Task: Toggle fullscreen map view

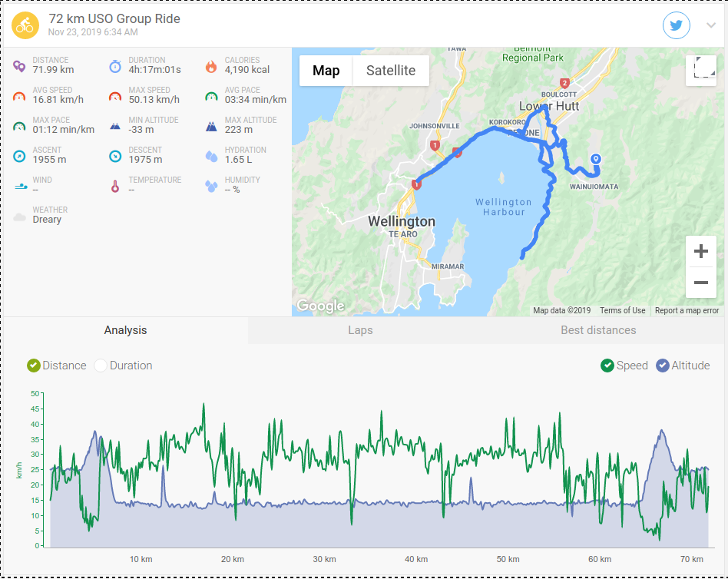Action: [x=701, y=71]
